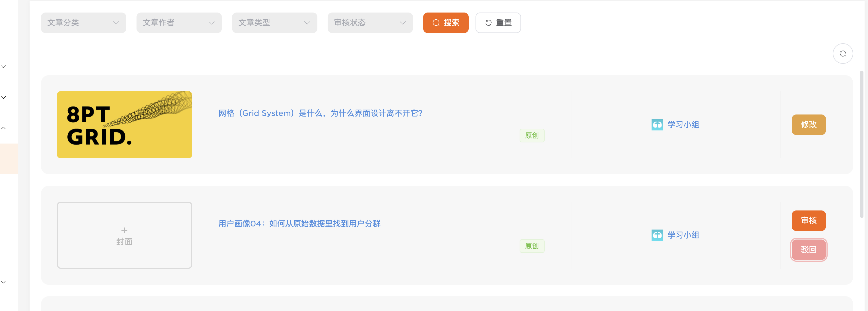Click the 学习小组 avatar icon in second article
868x311 pixels.
tap(657, 235)
